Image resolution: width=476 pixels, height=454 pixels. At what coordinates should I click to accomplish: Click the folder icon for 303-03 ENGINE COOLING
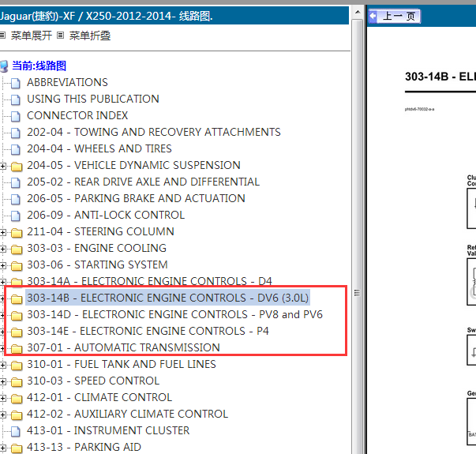[17, 249]
